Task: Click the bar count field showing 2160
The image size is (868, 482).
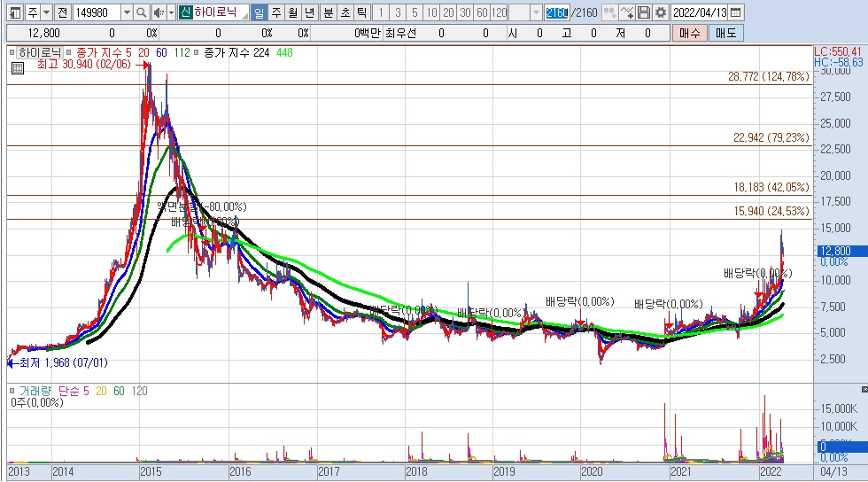Action: (x=556, y=12)
